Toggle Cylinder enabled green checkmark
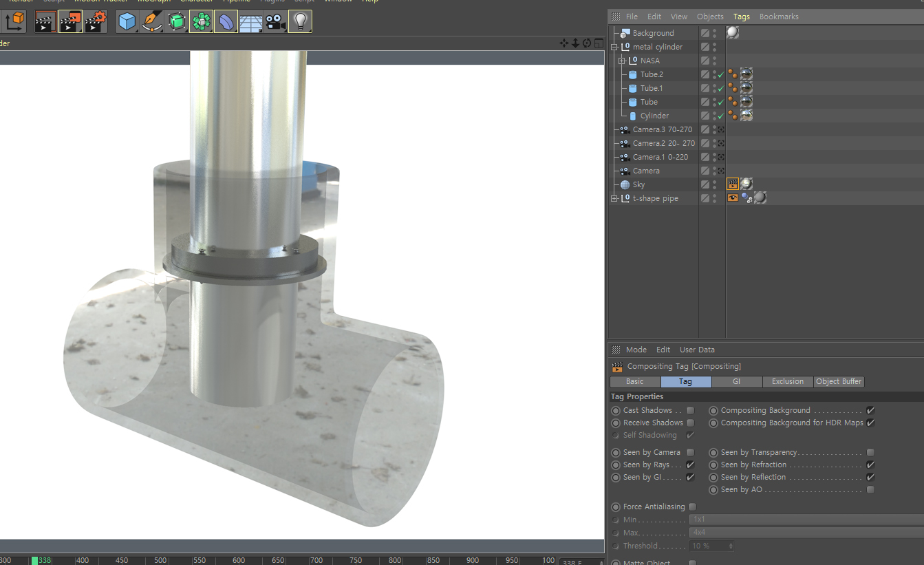Image resolution: width=924 pixels, height=565 pixels. coord(721,116)
